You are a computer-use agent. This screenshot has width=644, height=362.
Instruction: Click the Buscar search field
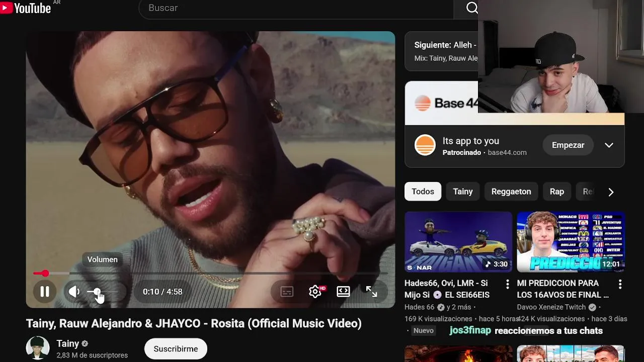[x=296, y=8]
